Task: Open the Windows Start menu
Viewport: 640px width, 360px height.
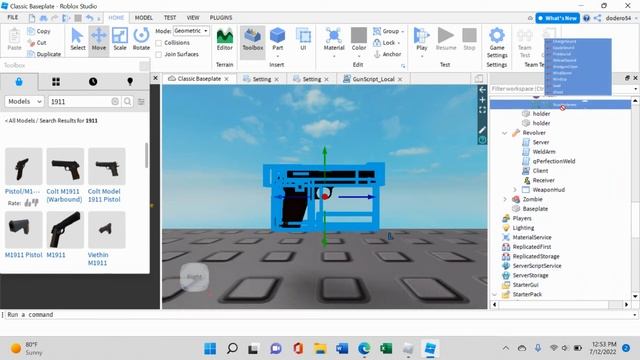Action: 210,349
